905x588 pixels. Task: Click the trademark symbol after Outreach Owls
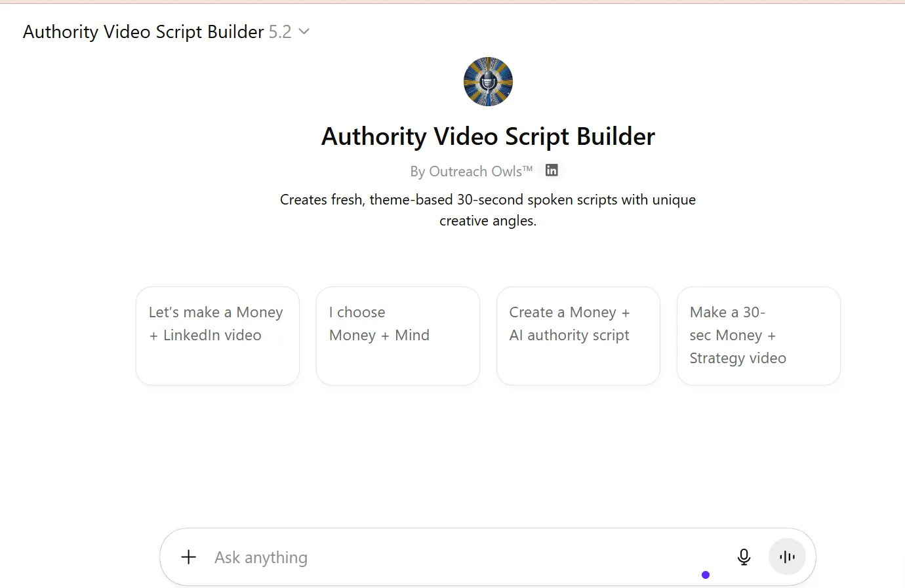pos(528,168)
